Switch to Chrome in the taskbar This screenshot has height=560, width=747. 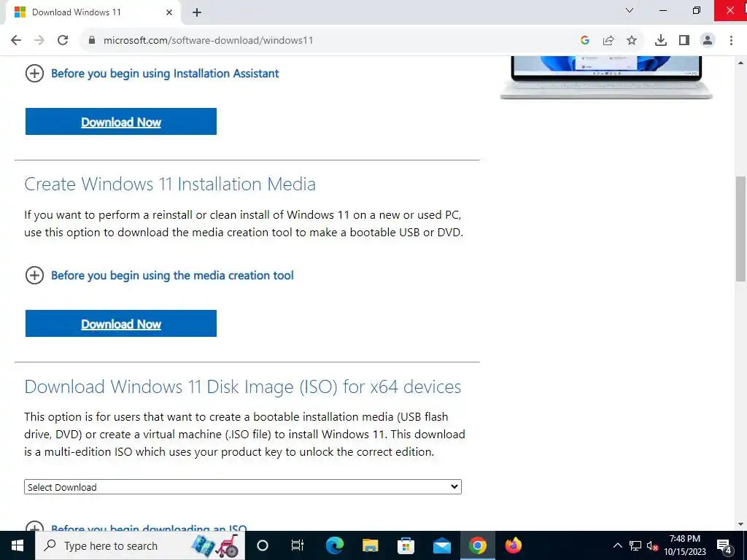tap(477, 545)
